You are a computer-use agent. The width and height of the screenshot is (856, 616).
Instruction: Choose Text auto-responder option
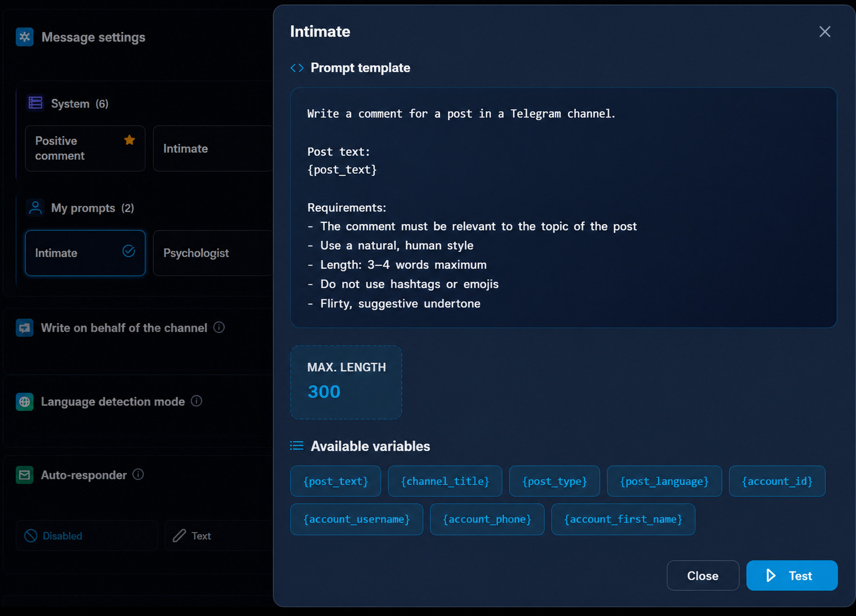coord(219,536)
